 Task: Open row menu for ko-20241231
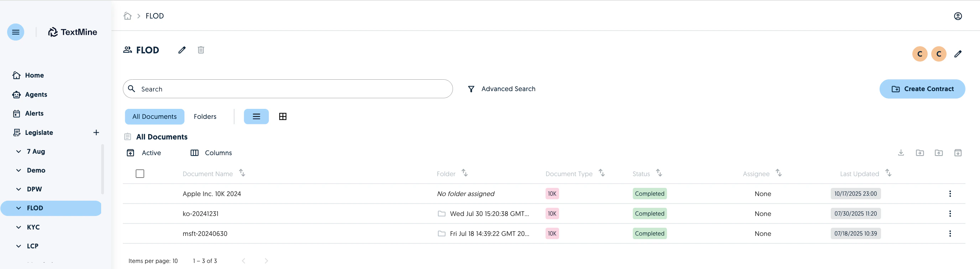[950, 213]
